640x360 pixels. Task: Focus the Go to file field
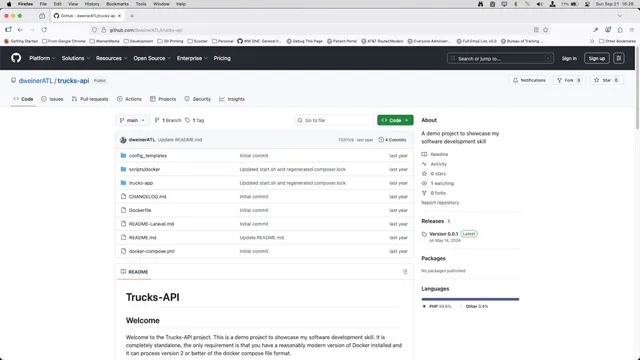pos(334,120)
